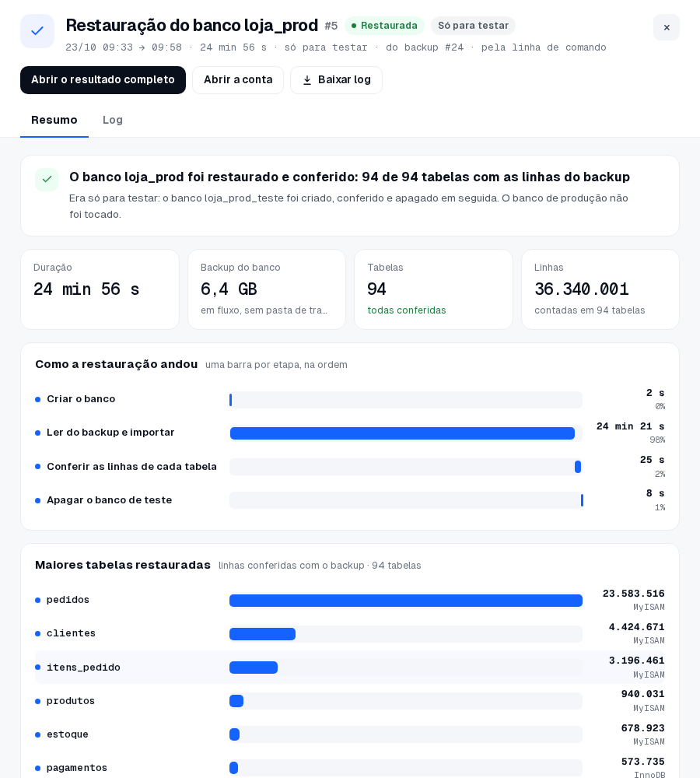This screenshot has width=700, height=778.
Task: Click the run number #5 next to title
Action: pos(331,26)
